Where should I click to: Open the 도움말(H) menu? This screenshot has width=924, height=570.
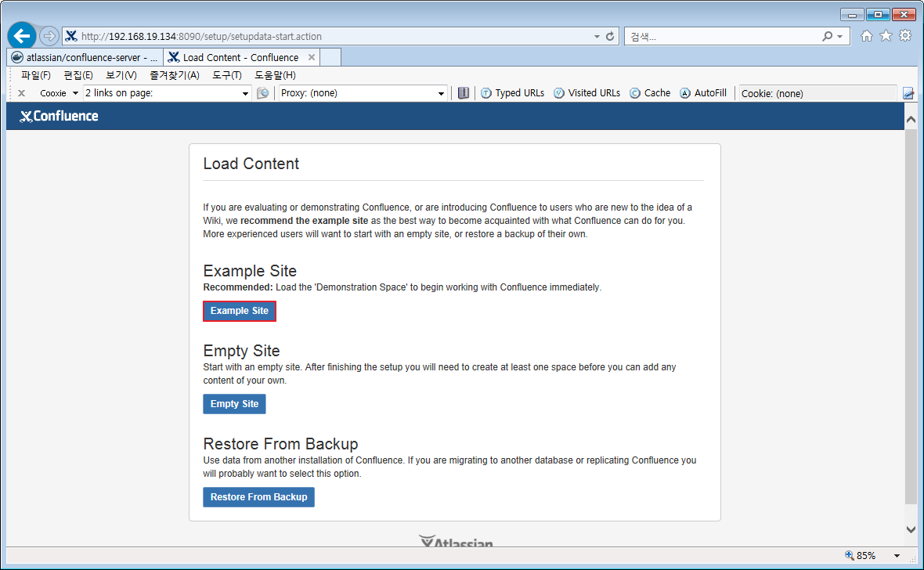tap(275, 75)
